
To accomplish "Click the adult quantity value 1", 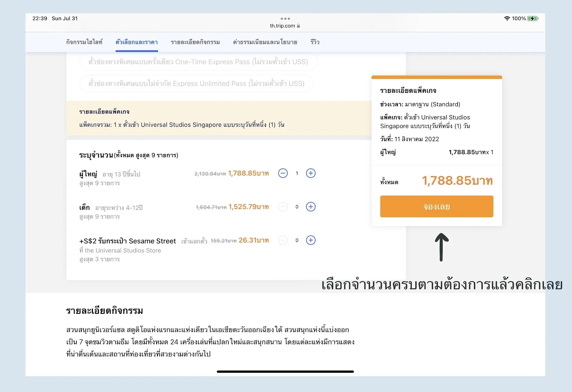I will (x=297, y=173).
